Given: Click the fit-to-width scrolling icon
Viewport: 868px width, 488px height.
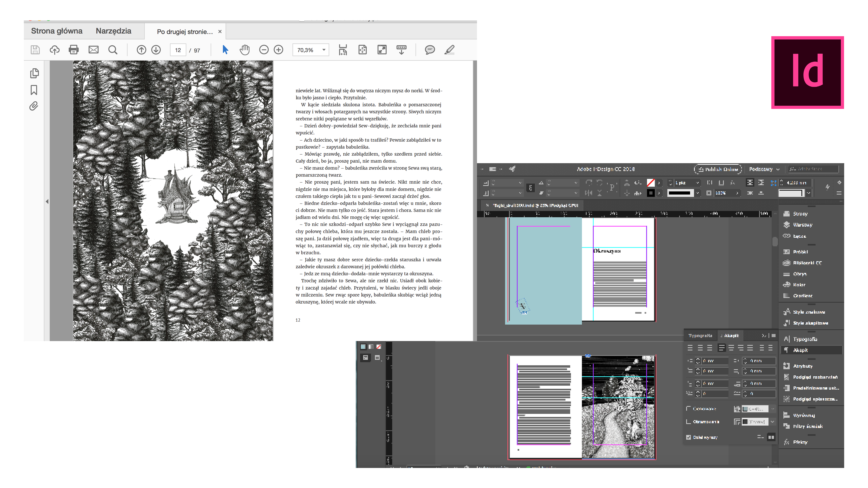Looking at the screenshot, I should point(343,50).
